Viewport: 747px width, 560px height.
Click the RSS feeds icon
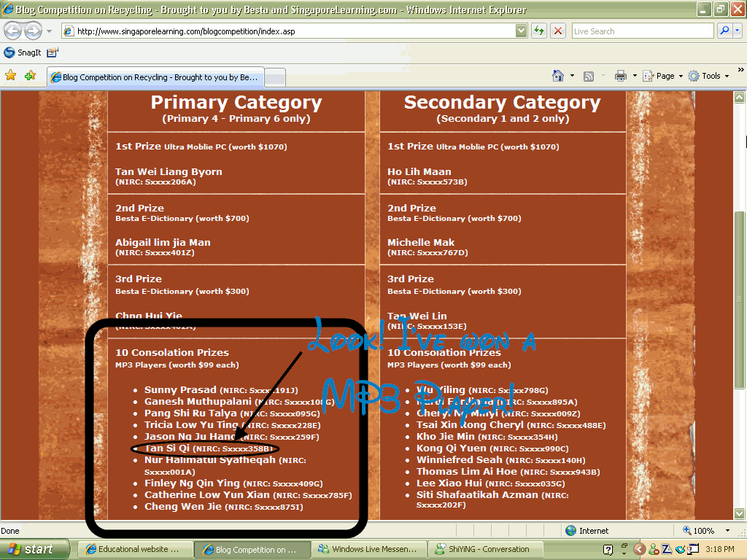click(589, 76)
